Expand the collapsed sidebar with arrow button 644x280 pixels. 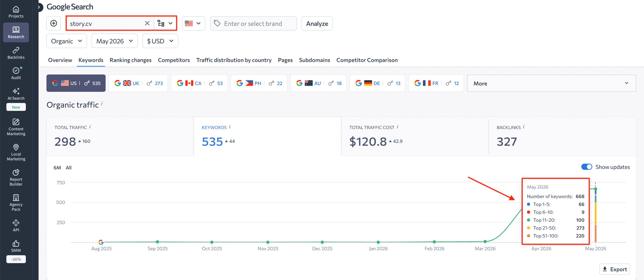pos(38,7)
